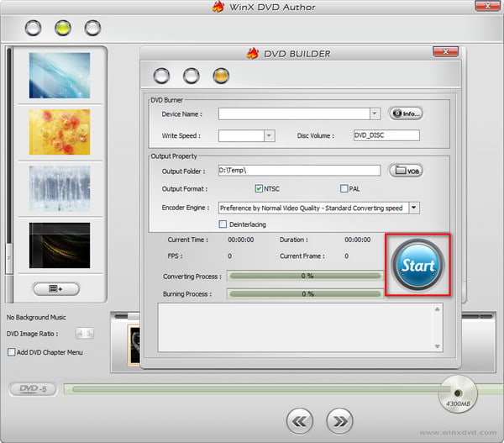The image size is (504, 443).
Task: Click the add background menu button
Action: pyautogui.click(x=56, y=288)
